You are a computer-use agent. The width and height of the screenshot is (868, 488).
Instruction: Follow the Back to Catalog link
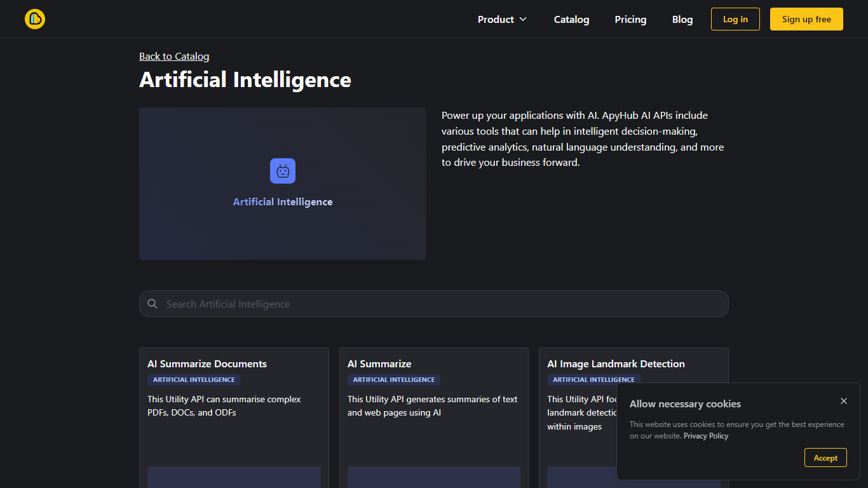point(174,57)
